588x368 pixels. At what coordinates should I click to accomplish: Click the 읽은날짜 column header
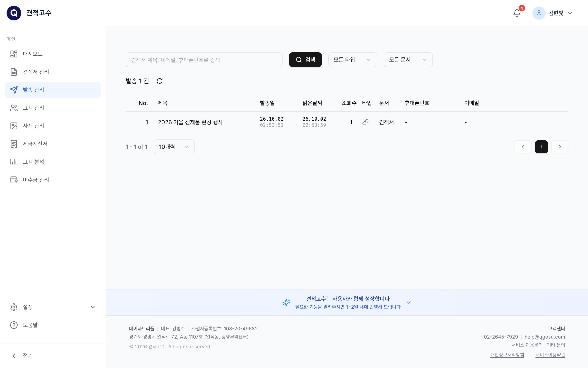312,103
